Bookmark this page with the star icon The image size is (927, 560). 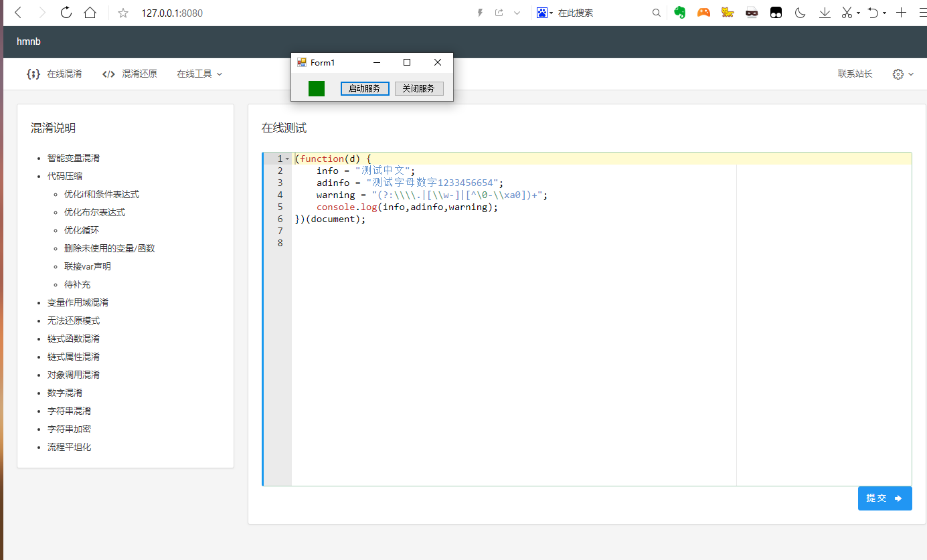tap(123, 13)
